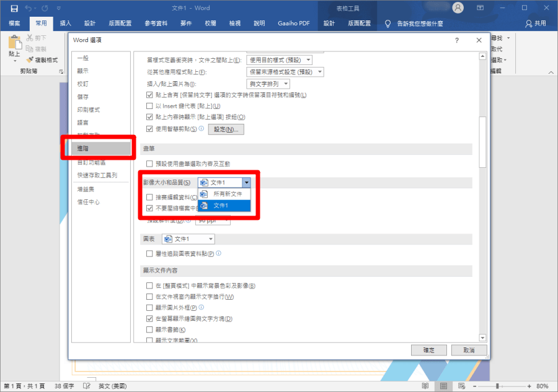
Task: Collapse the ribbon with the chevron
Action: [x=551, y=72]
